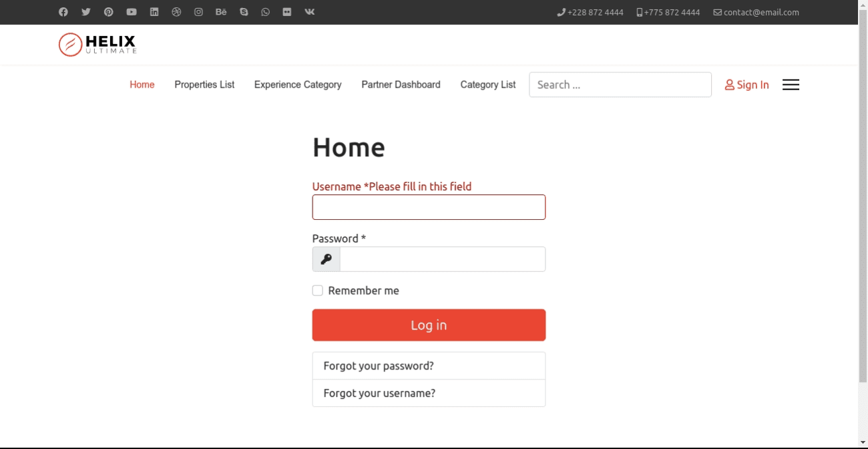Open the Pinterest social icon
This screenshot has width=868, height=449.
[x=109, y=12]
